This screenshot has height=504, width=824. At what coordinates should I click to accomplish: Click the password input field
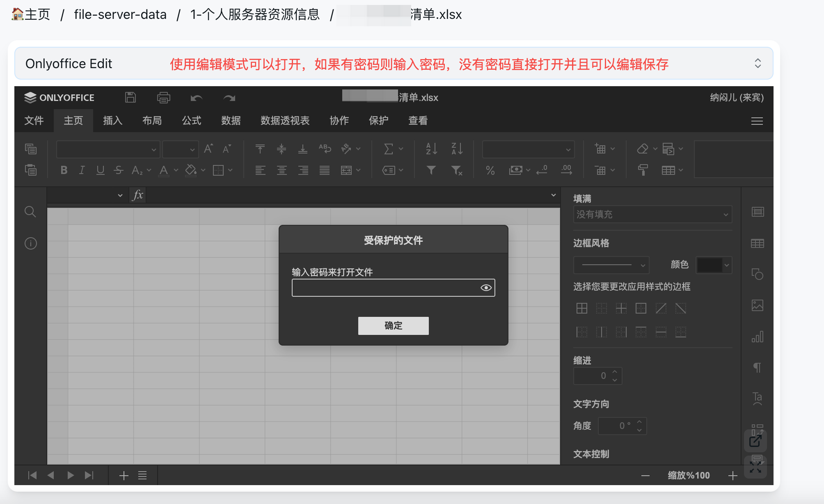click(385, 288)
